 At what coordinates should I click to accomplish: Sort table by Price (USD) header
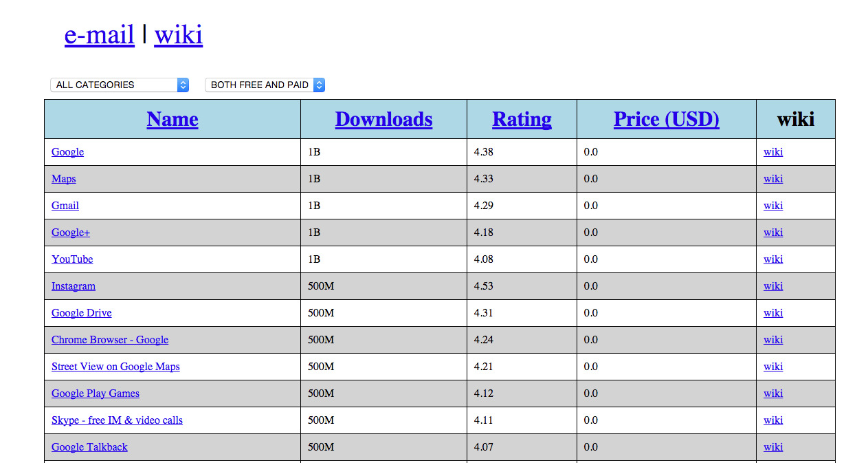click(x=666, y=119)
